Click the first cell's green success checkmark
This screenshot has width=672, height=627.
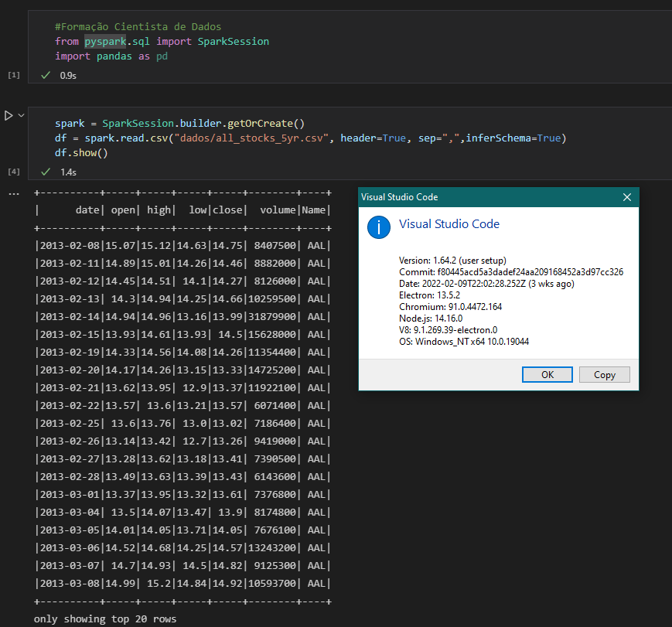click(45, 75)
